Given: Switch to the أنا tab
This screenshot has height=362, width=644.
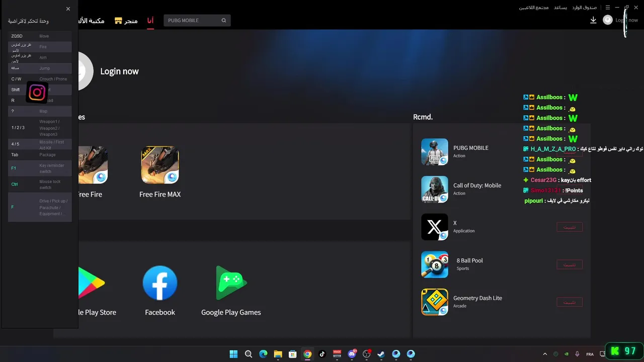Looking at the screenshot, I should 150,21.
